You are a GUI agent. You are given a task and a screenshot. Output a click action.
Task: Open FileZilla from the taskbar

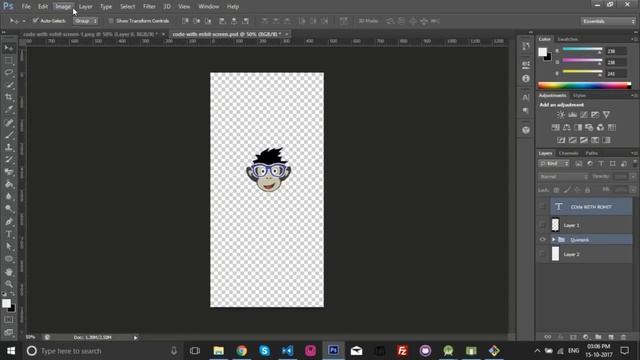(402, 351)
